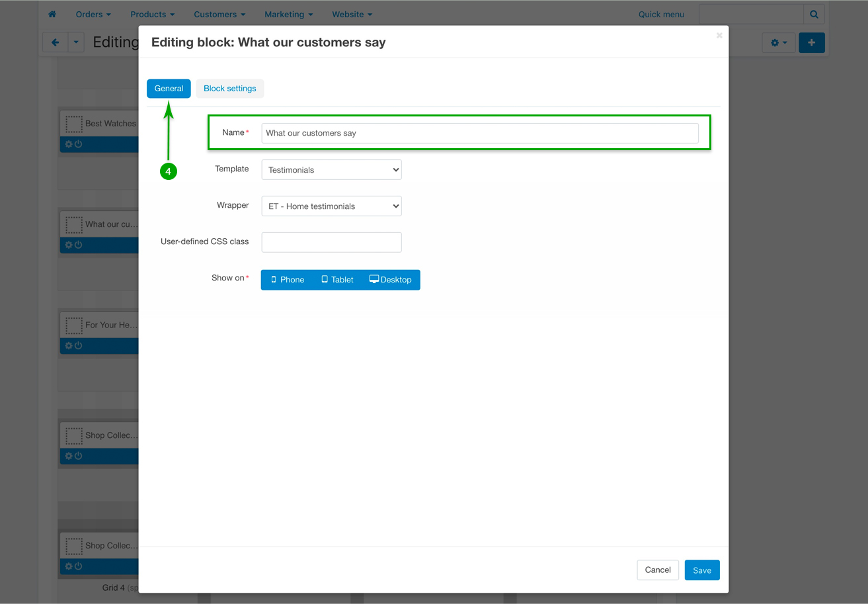Toggle Phone visibility in Show on
Image resolution: width=868 pixels, height=604 pixels.
(x=288, y=280)
